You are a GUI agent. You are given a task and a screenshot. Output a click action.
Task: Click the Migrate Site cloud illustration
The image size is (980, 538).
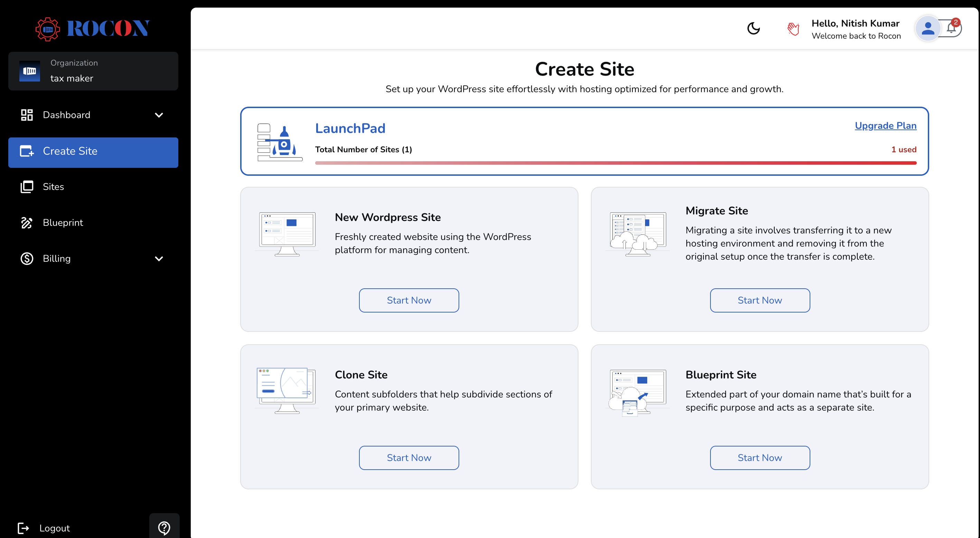[x=637, y=233]
